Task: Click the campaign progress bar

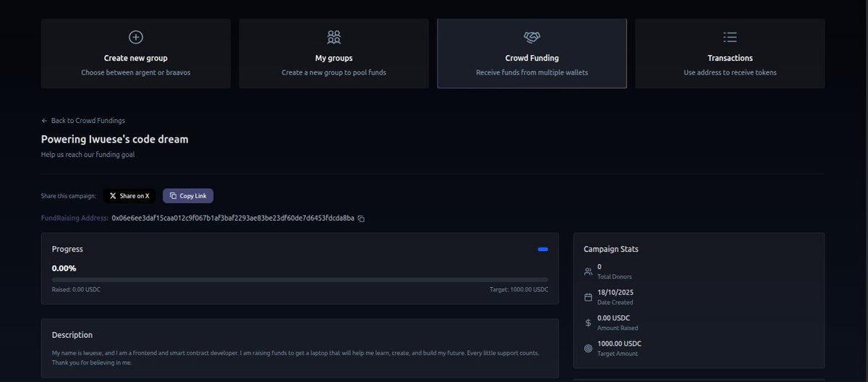Action: coord(299,279)
